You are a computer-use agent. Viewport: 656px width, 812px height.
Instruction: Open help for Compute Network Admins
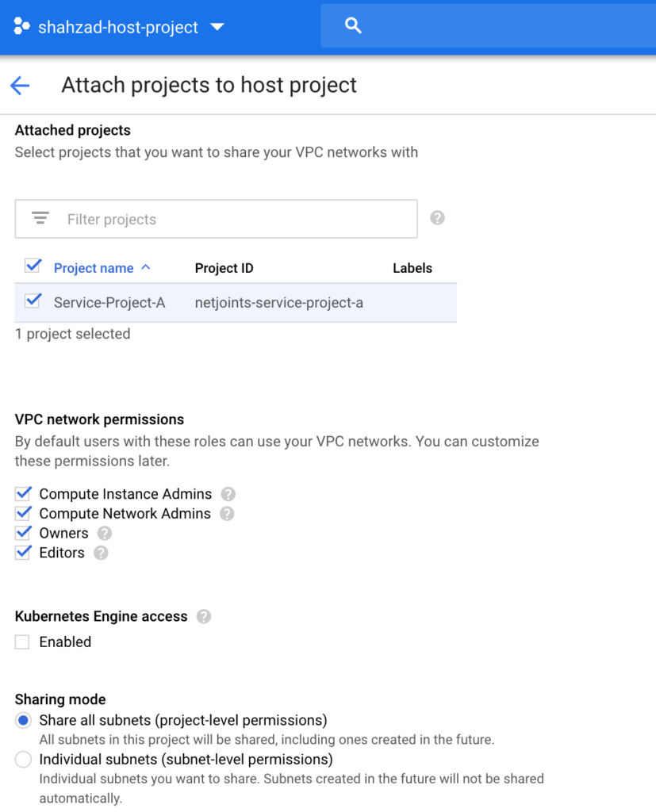click(227, 514)
